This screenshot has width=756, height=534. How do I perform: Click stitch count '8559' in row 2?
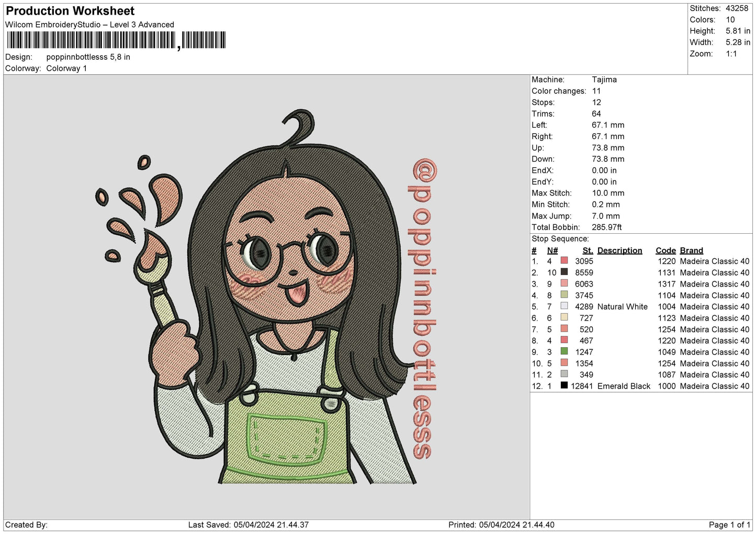(x=584, y=272)
